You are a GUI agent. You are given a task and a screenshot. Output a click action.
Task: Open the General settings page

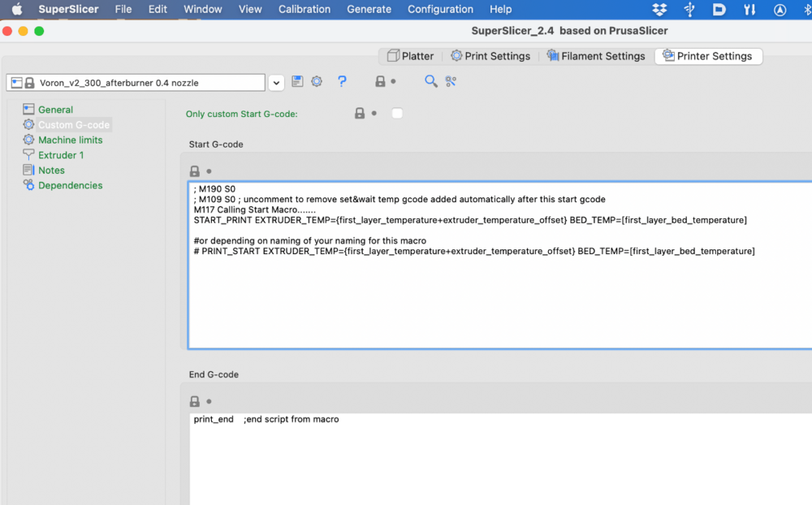click(55, 110)
